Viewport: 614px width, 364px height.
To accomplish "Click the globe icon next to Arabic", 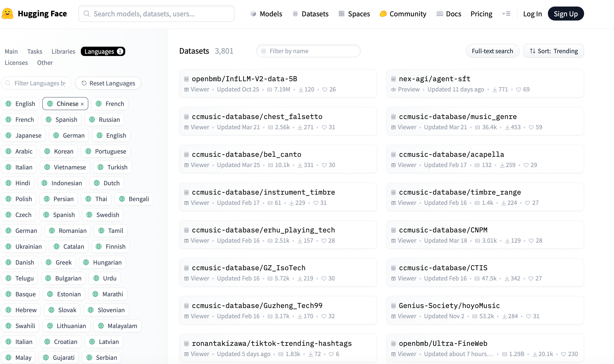I will 9,151.
